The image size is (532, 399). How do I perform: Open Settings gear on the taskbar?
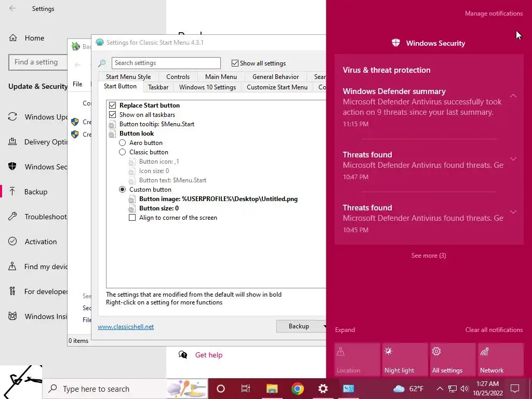323,389
